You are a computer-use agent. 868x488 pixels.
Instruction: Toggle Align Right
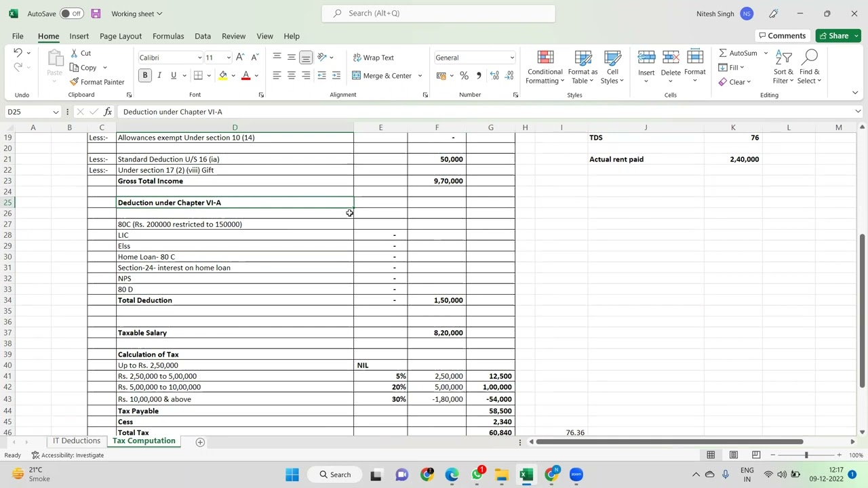(x=306, y=75)
